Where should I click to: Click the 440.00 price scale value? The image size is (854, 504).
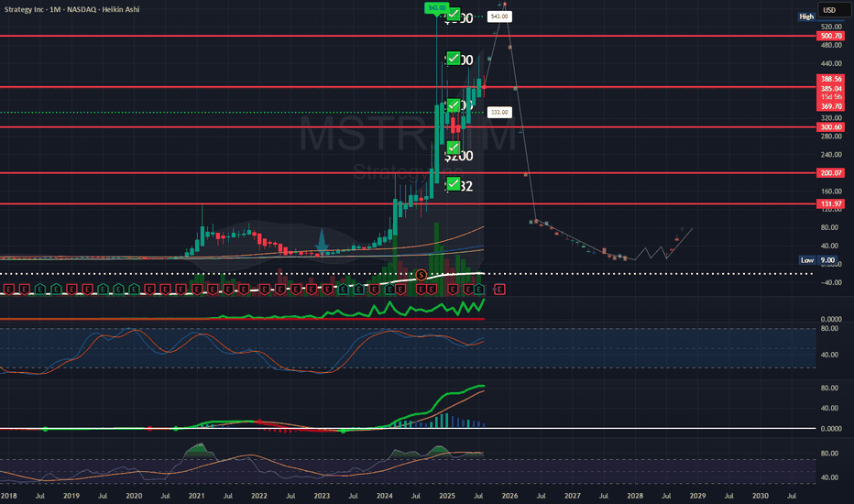click(831, 63)
